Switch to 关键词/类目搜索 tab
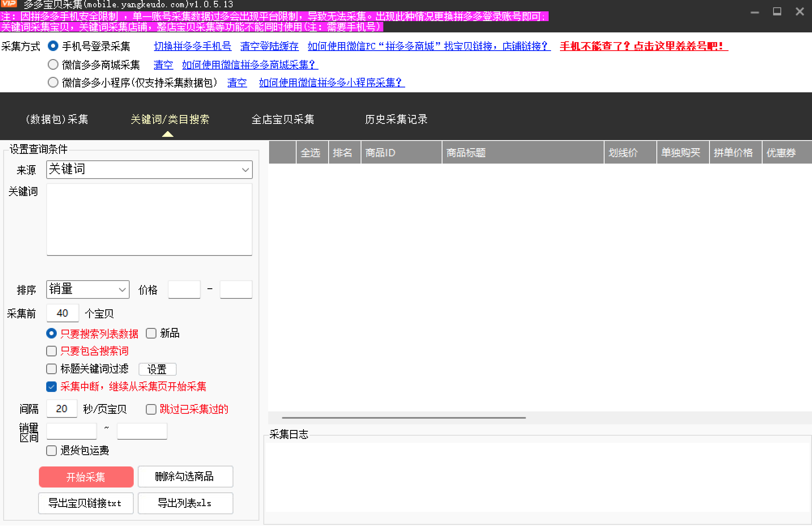The height and width of the screenshot is (528, 812). (x=170, y=119)
